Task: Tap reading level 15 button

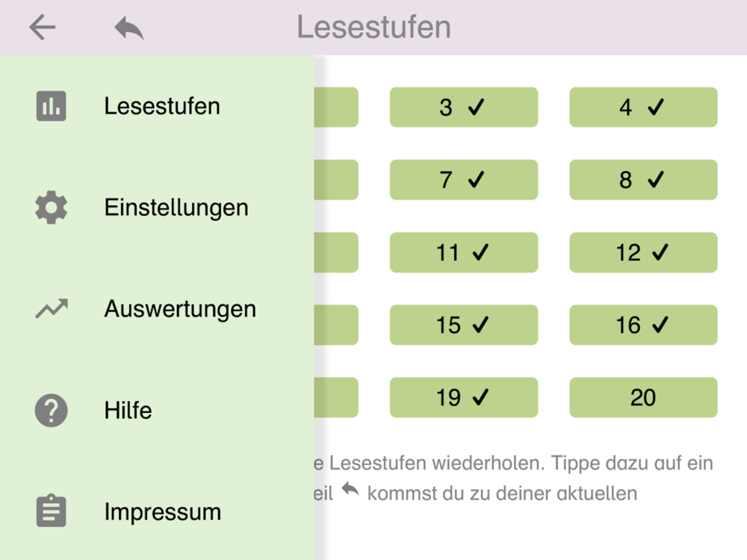Action: click(x=464, y=325)
